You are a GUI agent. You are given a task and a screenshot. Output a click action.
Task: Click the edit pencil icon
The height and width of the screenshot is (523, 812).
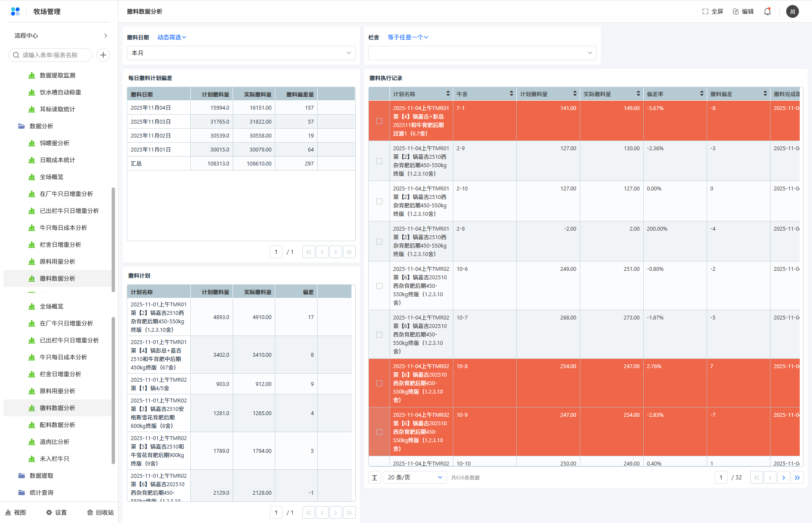736,11
